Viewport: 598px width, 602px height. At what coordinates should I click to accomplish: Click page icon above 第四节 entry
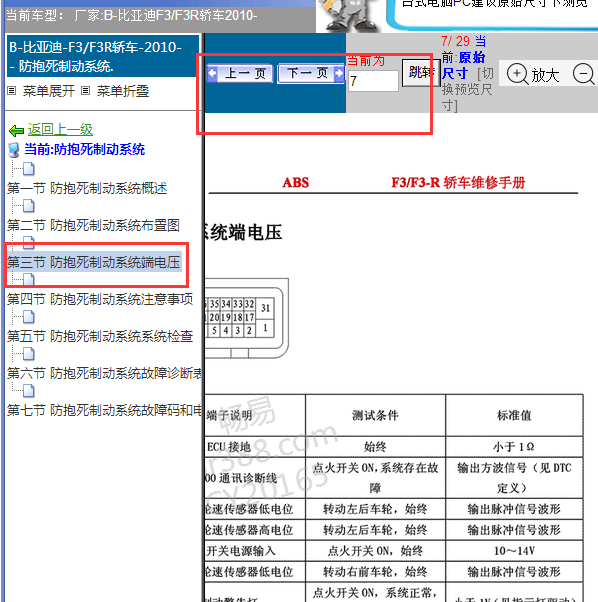coord(29,280)
